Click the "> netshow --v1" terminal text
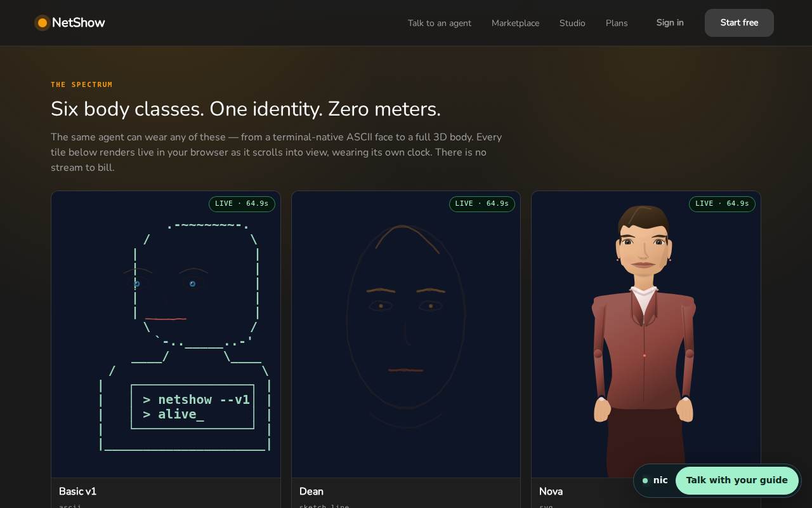This screenshot has width=812, height=508. pyautogui.click(x=197, y=399)
